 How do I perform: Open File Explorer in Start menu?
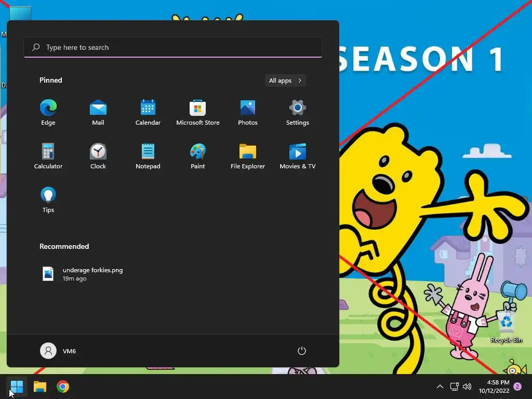(248, 156)
